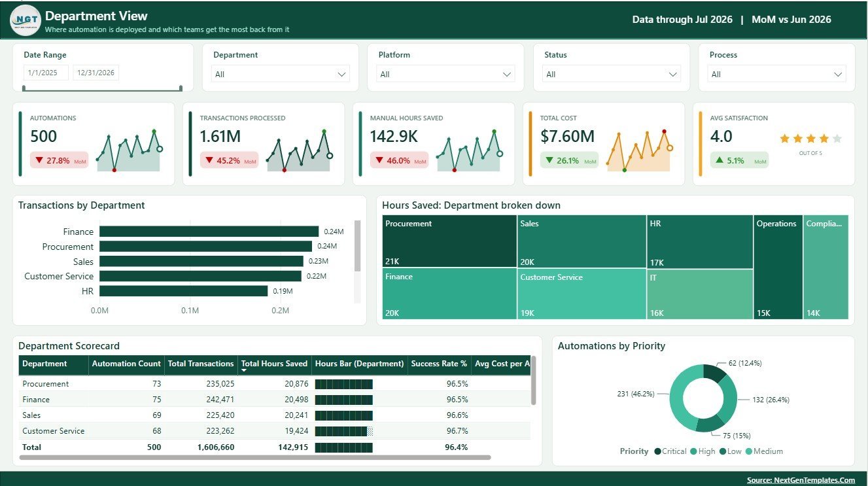This screenshot has width=868, height=486.
Task: Click the Procurement row in scorecard
Action: 275,384
